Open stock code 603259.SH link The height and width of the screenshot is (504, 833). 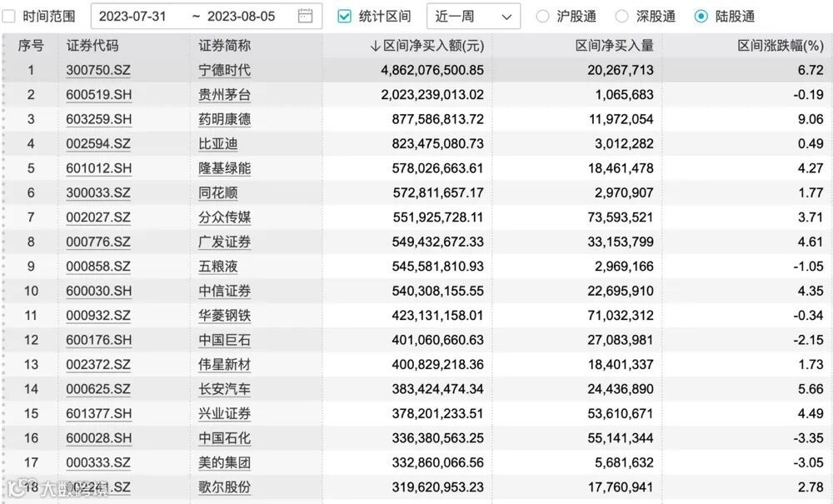(x=99, y=119)
